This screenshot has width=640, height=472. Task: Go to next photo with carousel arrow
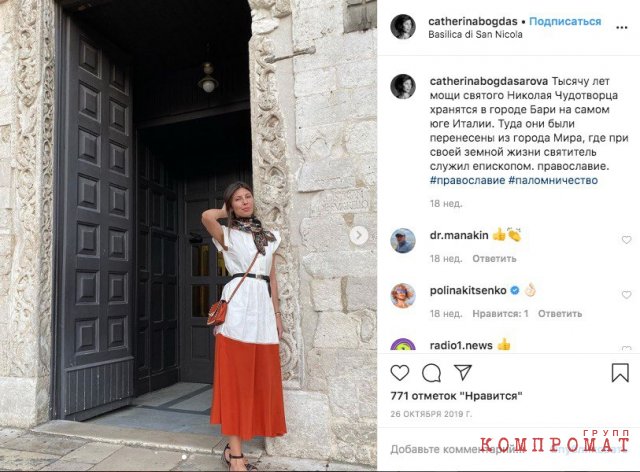pos(359,235)
